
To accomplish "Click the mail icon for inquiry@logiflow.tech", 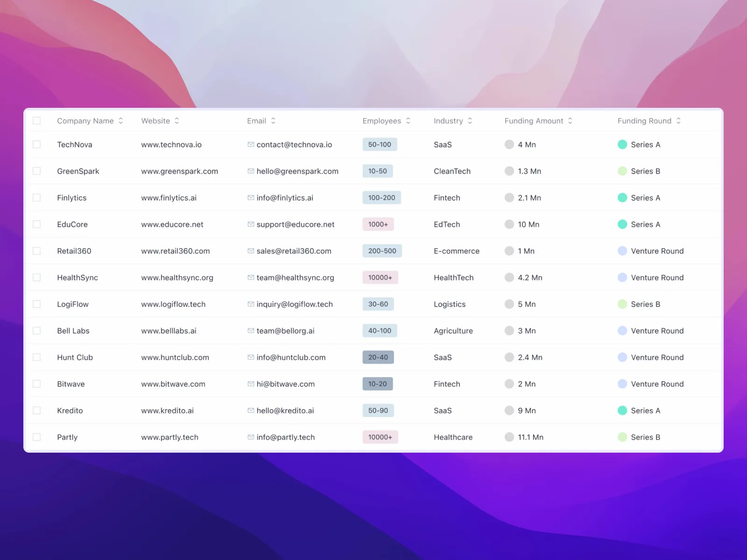I will click(251, 304).
